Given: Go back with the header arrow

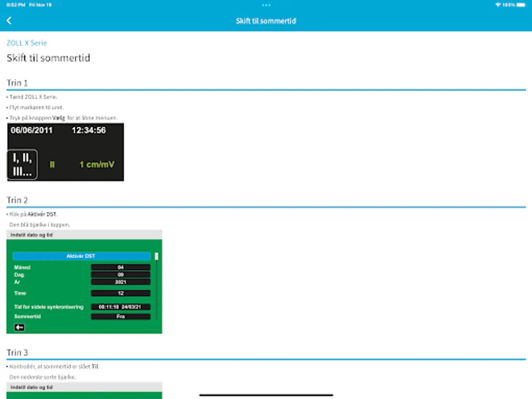Looking at the screenshot, I should [9, 21].
